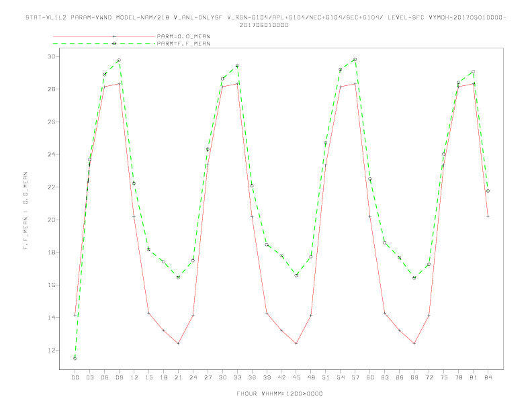532x411 pixels.
Task: Click x-axis tick label 03
Action: [89, 377]
